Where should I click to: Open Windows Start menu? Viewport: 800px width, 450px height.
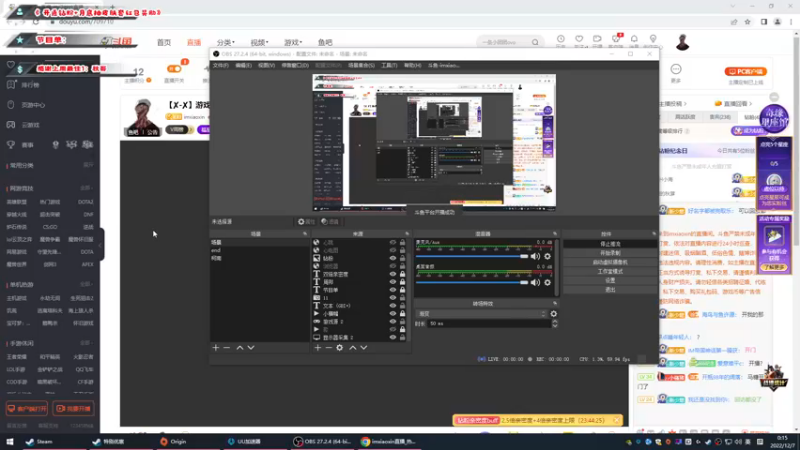click(x=10, y=442)
